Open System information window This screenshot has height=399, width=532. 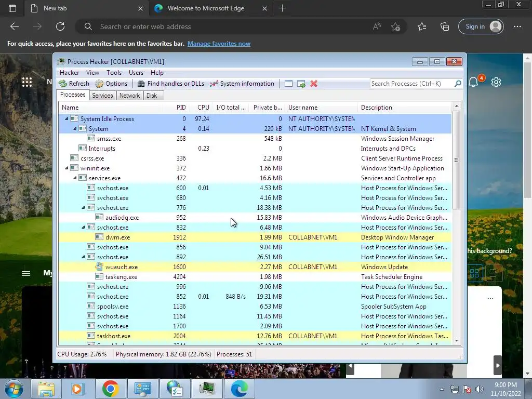click(242, 84)
